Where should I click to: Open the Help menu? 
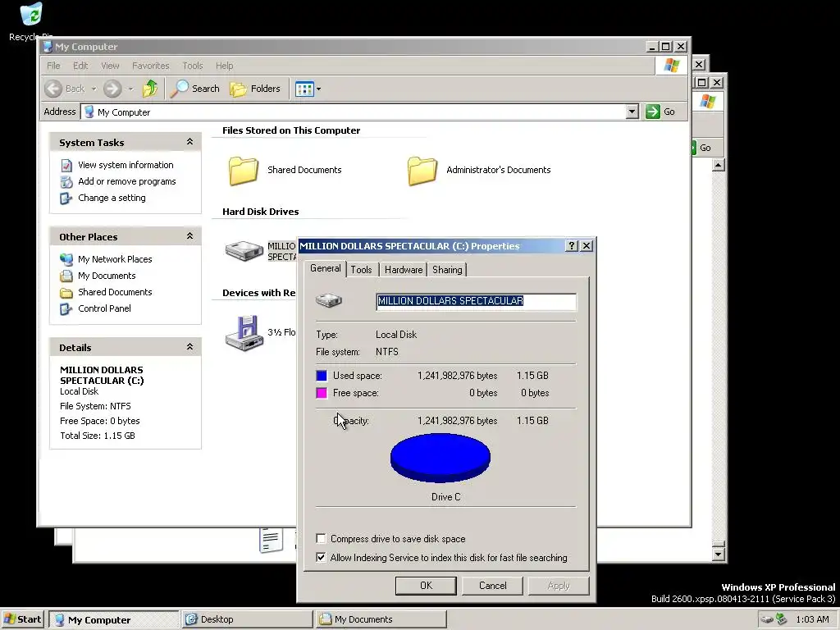coord(225,66)
